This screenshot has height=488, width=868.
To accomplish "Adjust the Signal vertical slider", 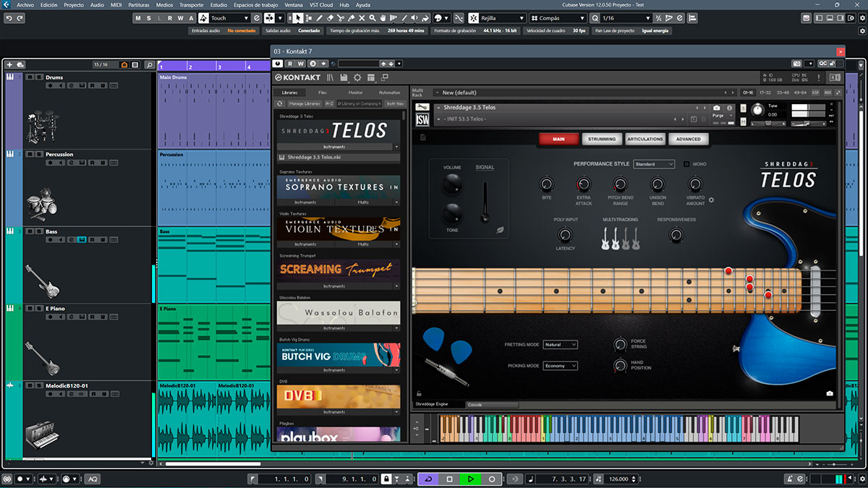I will click(x=485, y=201).
